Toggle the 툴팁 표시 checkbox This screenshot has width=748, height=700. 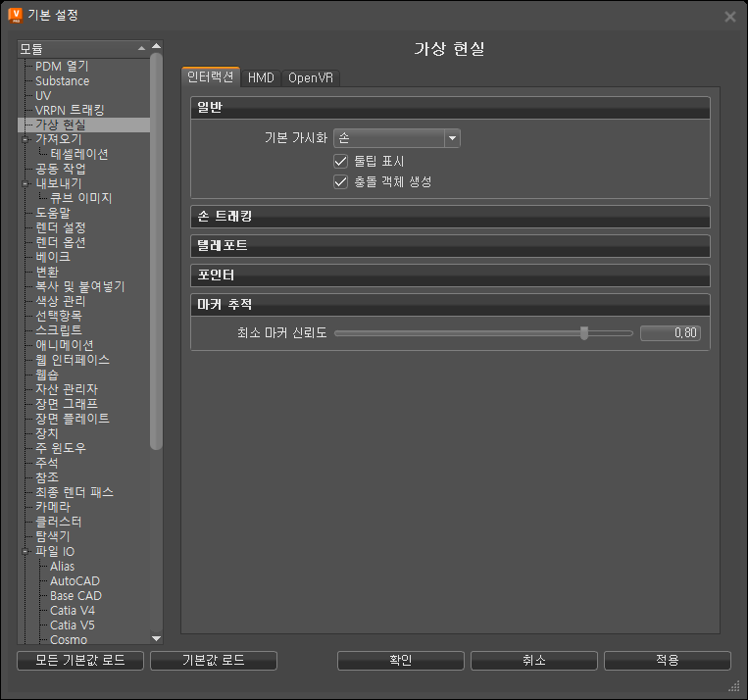[x=340, y=162]
